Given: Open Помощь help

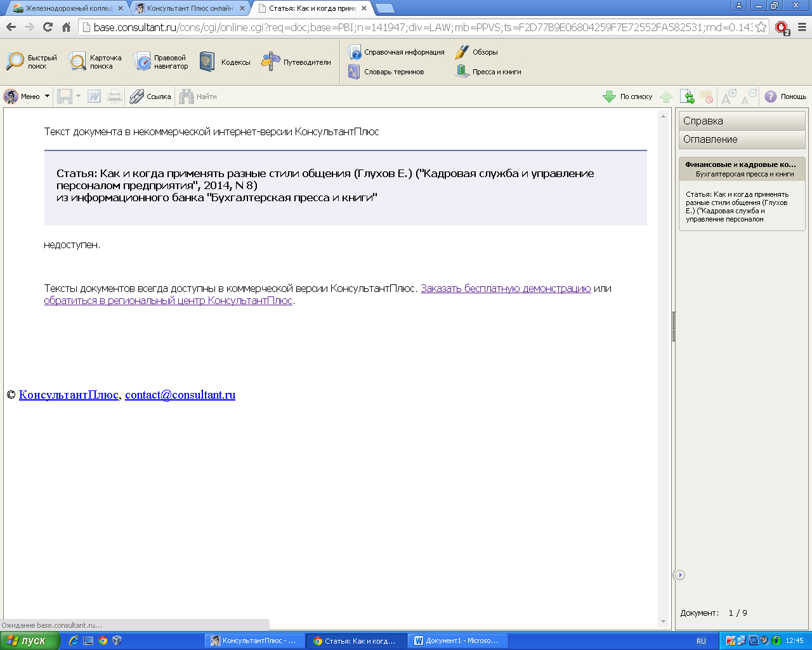Looking at the screenshot, I should [x=785, y=96].
